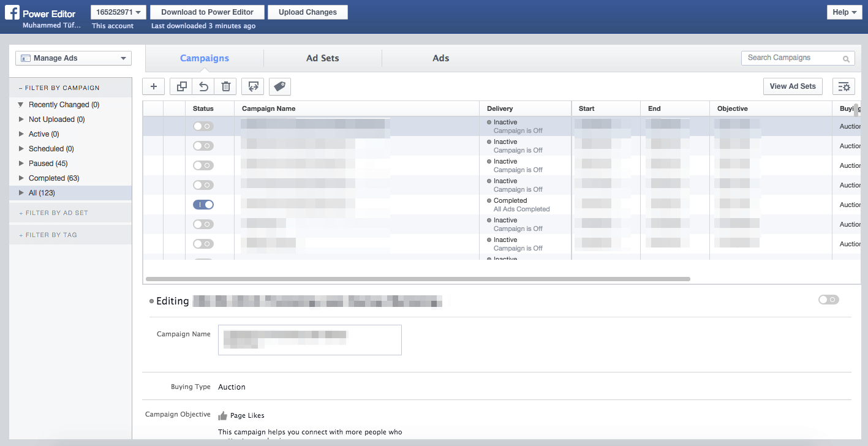This screenshot has height=446, width=868.
Task: Click into the Campaign Name text field
Action: click(310, 340)
